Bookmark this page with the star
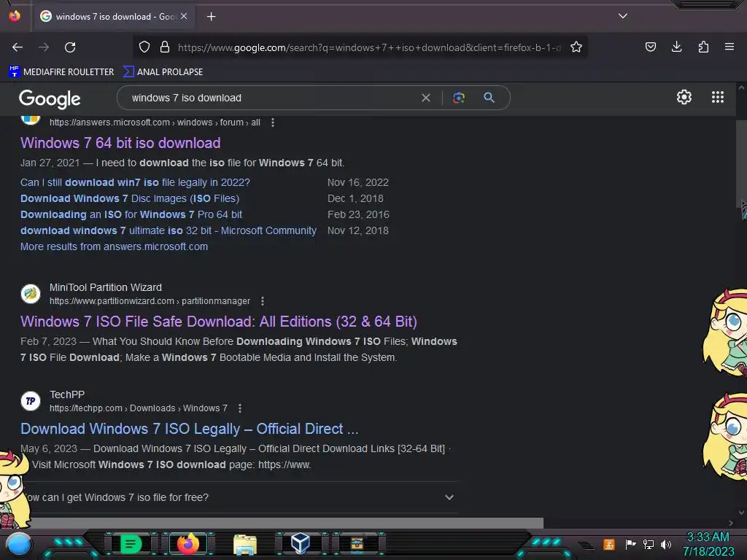Image resolution: width=747 pixels, height=560 pixels. [576, 47]
